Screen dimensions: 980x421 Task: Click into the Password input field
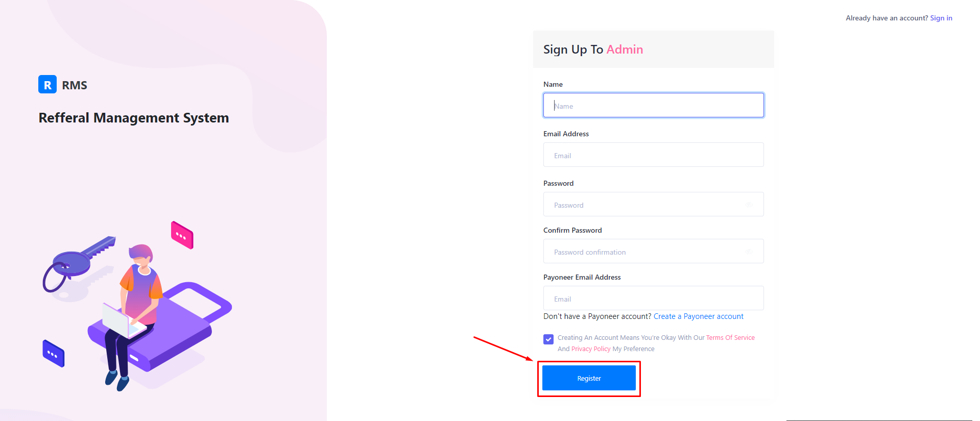click(x=654, y=204)
